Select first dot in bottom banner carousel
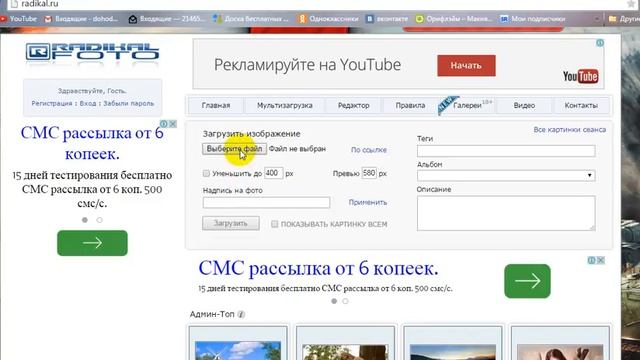Viewport: 640px width, 360px height. (x=334, y=301)
